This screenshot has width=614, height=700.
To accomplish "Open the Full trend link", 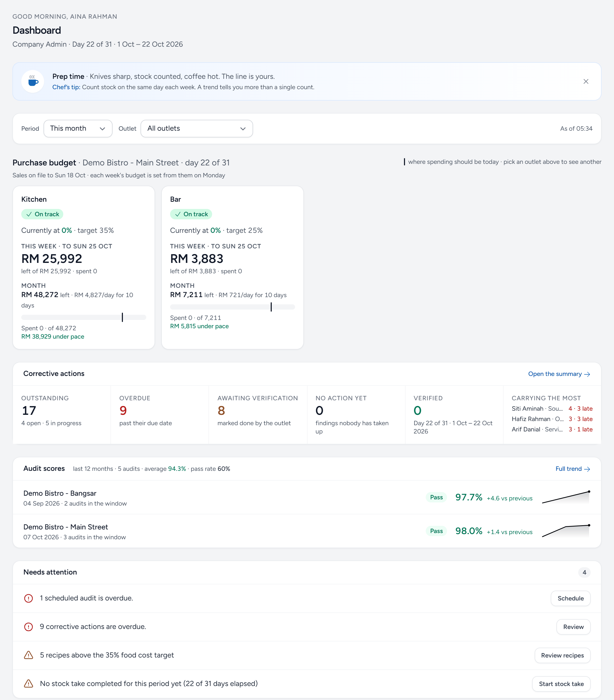I will pos(573,469).
